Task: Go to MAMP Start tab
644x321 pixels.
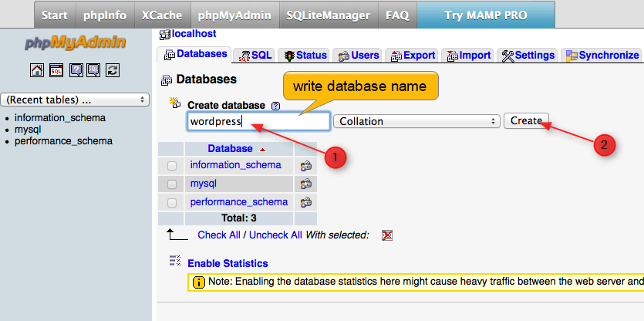Action: pyautogui.click(x=55, y=15)
